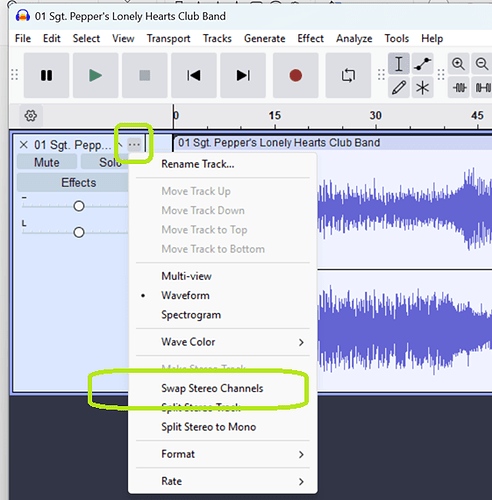Open the Effect menu in the menu bar
Screen dimensions: 492x500
(310, 39)
